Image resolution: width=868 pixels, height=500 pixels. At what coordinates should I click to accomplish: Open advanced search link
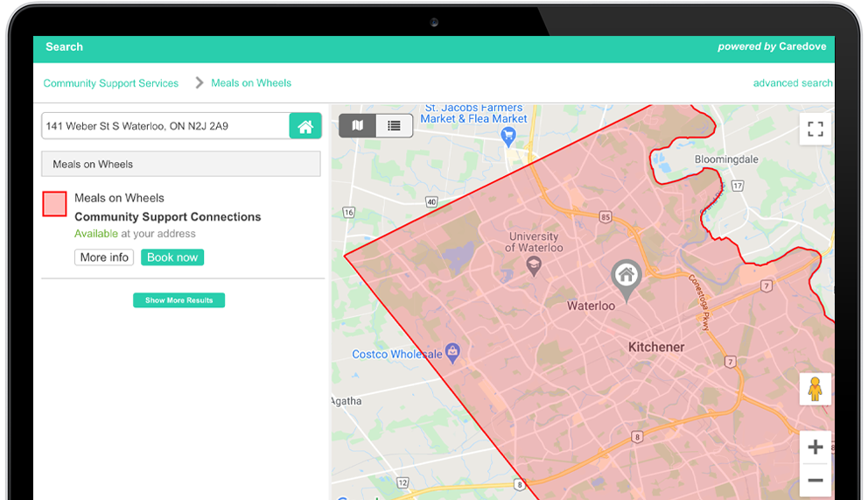(792, 83)
